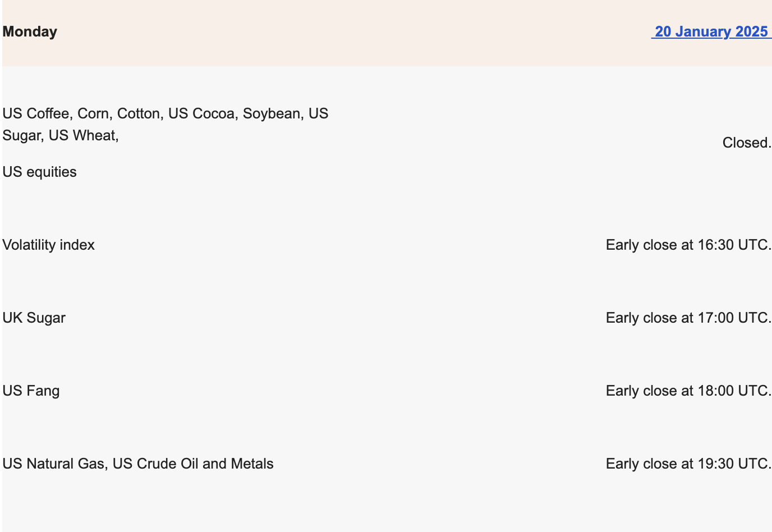Click Early close at 17:00 UTC text
772x532 pixels.
(688, 318)
